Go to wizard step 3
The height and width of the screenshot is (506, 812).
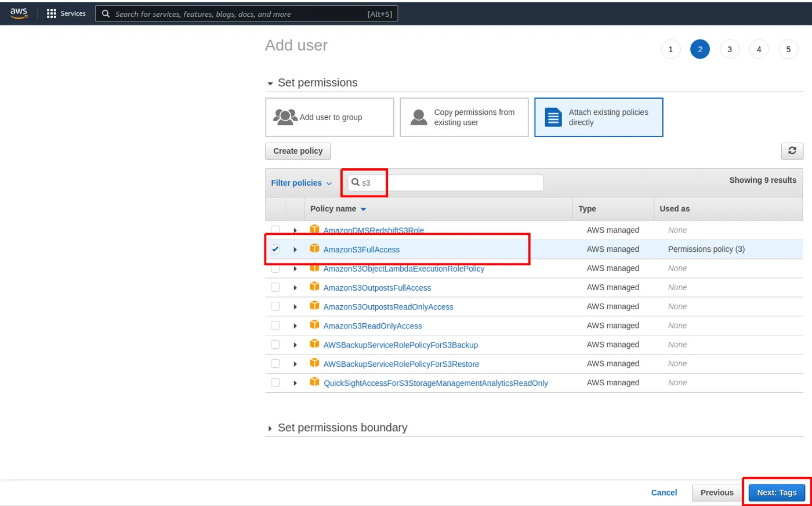click(730, 49)
